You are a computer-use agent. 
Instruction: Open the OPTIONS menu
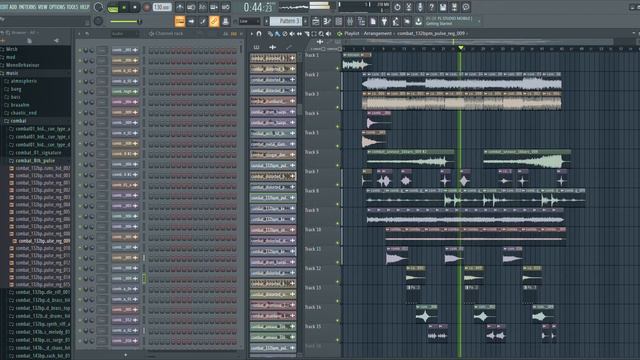click(x=57, y=7)
